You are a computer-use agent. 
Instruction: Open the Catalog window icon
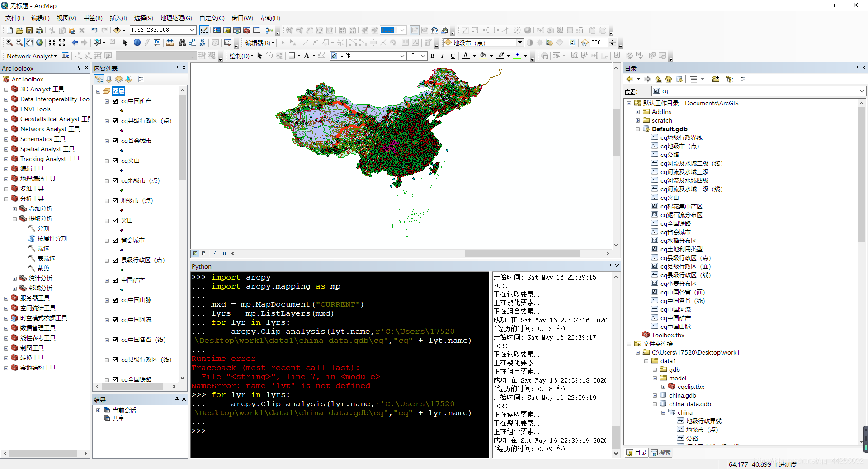tap(227, 30)
